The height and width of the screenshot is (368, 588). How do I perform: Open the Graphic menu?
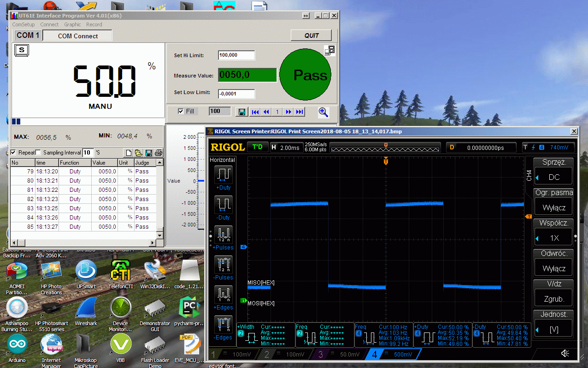point(72,24)
